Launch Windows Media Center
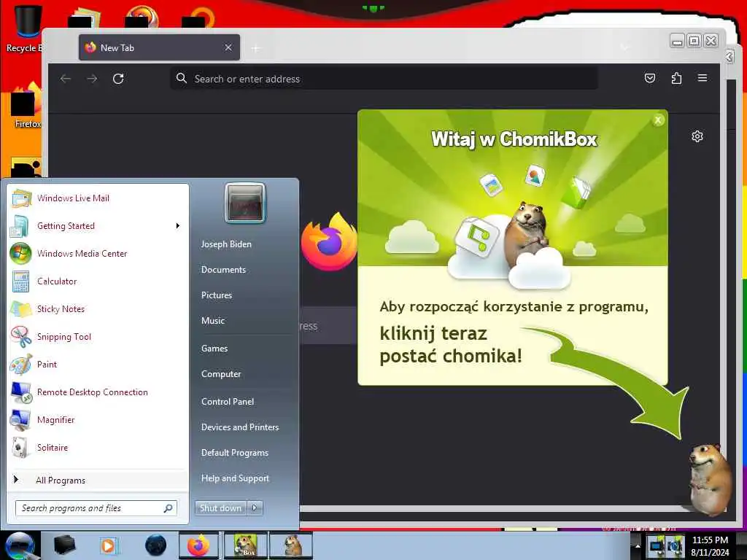This screenshot has width=747, height=560. coord(98,253)
